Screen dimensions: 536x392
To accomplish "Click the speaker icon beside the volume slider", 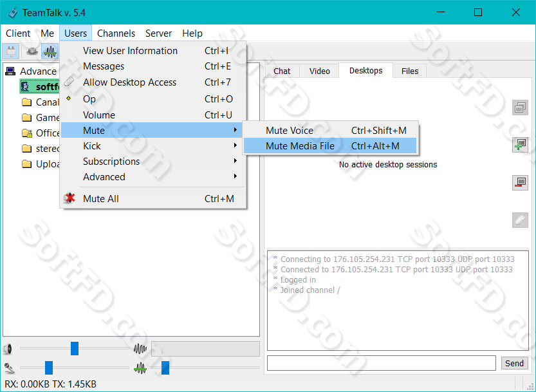I will click(x=8, y=349).
